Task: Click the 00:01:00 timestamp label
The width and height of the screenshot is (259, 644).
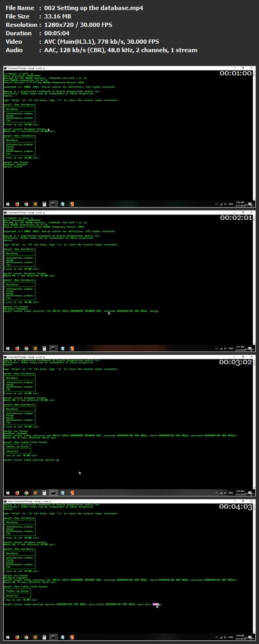Action: click(x=236, y=73)
